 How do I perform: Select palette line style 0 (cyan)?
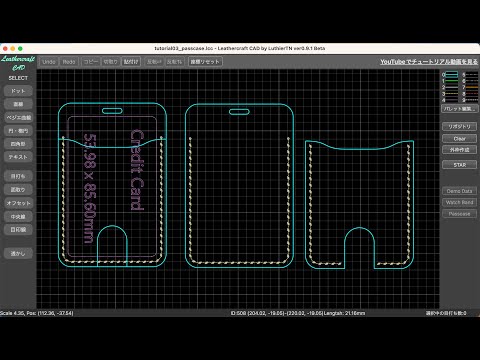451,75
